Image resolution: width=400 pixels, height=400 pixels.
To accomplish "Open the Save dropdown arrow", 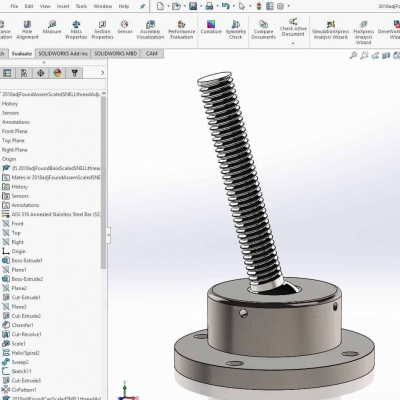I will coord(201,6).
